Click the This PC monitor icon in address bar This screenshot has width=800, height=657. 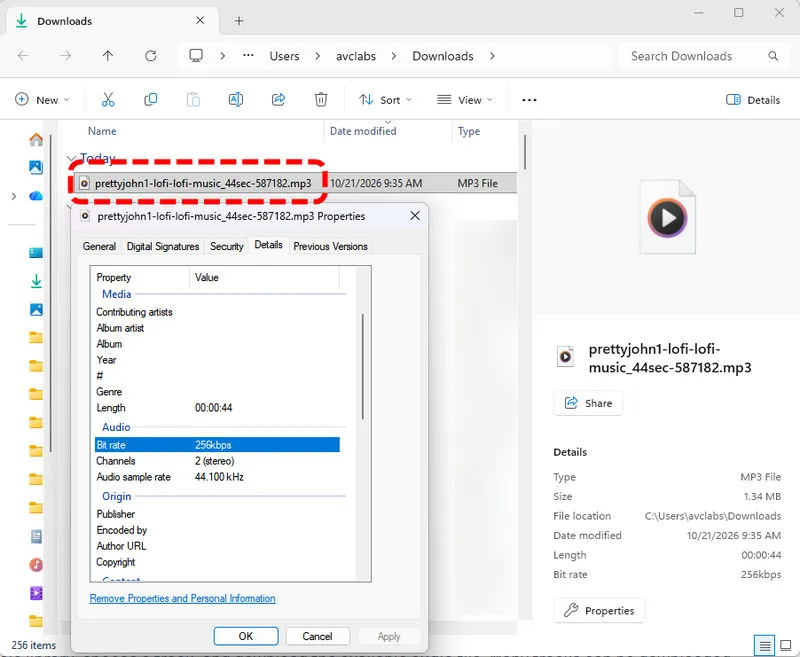(x=196, y=56)
